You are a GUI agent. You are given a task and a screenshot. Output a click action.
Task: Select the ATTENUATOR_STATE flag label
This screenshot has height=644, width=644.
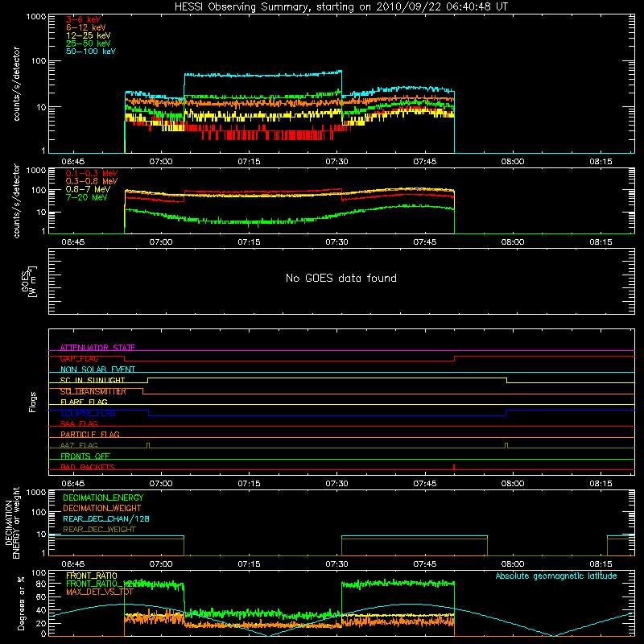tap(97, 348)
